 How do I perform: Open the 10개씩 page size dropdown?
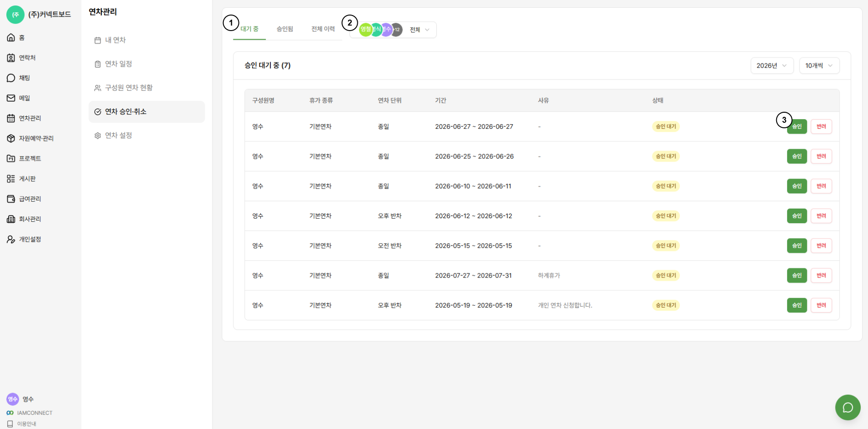click(x=819, y=66)
